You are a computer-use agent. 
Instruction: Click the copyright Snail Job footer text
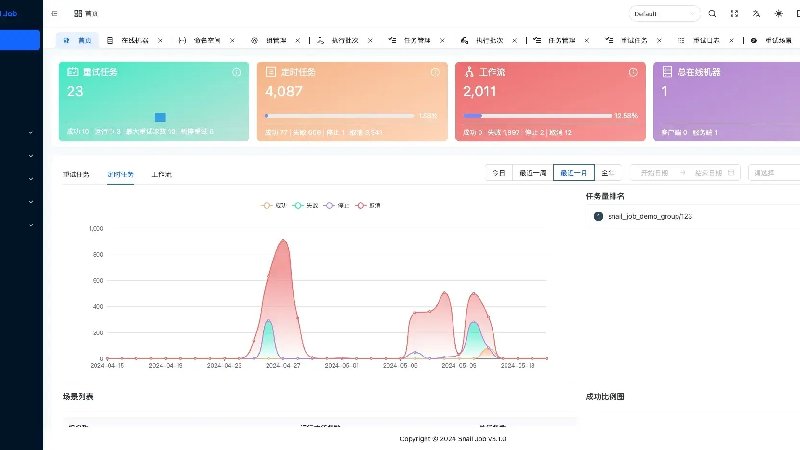[x=453, y=438]
